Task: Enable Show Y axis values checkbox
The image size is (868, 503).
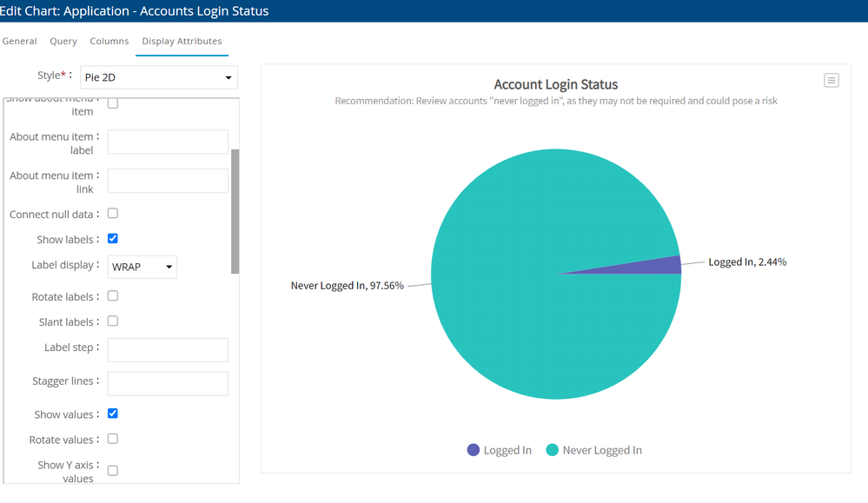Action: tap(113, 471)
